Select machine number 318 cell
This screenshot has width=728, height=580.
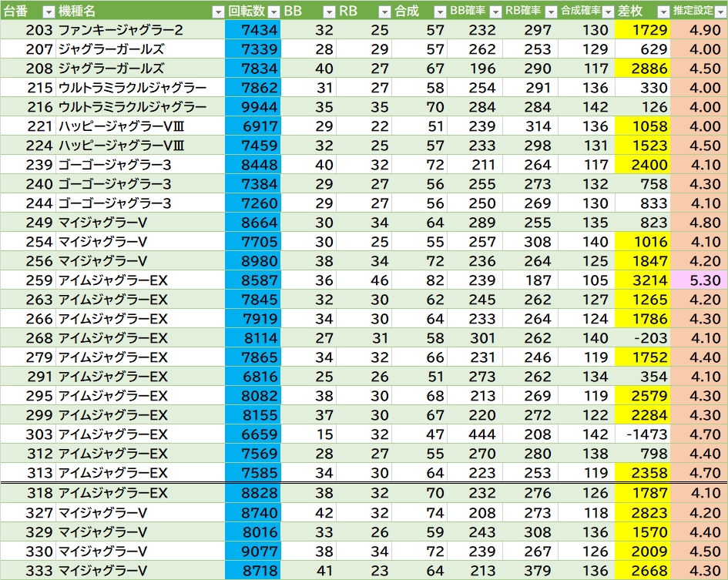click(29, 493)
